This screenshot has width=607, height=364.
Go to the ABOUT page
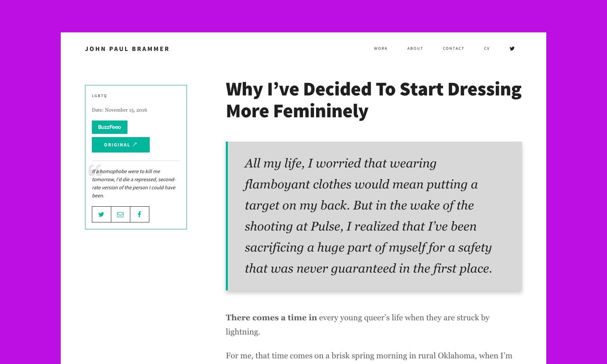click(x=415, y=49)
